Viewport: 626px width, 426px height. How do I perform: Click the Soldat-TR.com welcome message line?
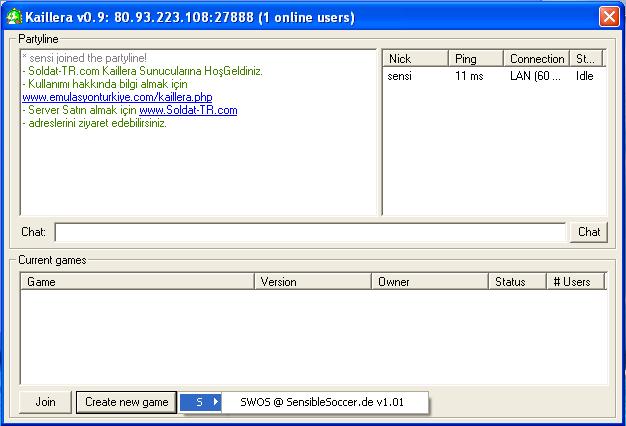click(x=143, y=71)
